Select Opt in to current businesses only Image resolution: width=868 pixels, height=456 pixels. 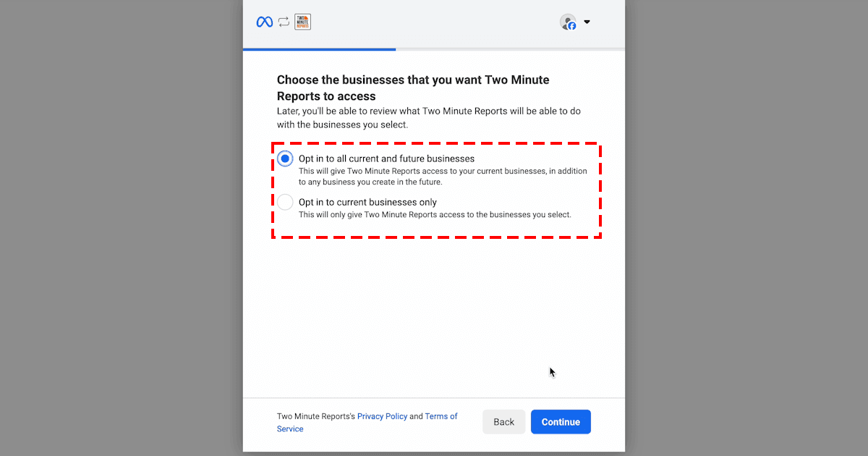point(285,202)
